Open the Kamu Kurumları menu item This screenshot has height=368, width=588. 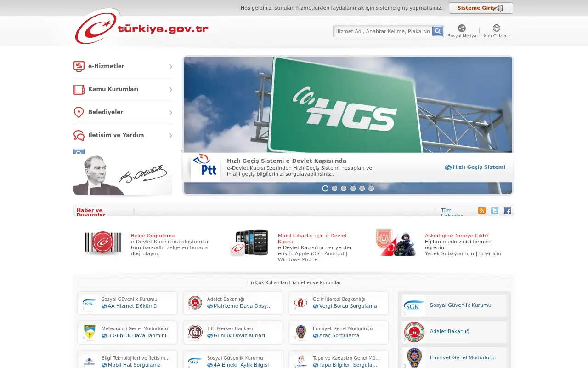[x=123, y=89]
